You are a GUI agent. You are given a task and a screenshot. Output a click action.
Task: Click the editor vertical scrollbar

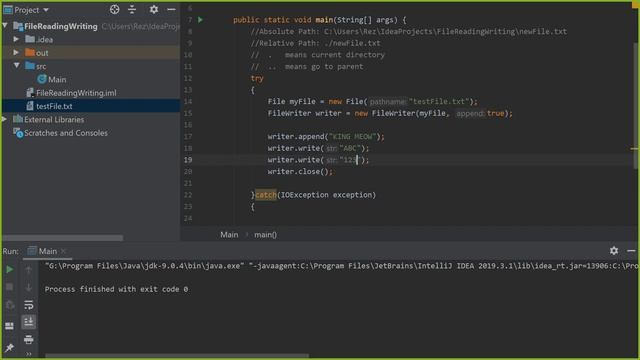pos(636,105)
